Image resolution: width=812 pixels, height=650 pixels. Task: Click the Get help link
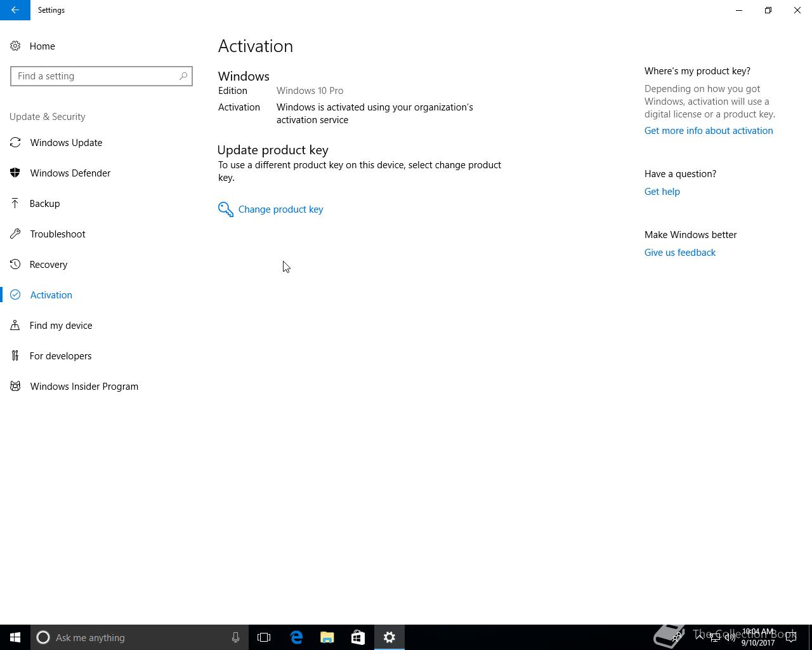click(x=662, y=192)
